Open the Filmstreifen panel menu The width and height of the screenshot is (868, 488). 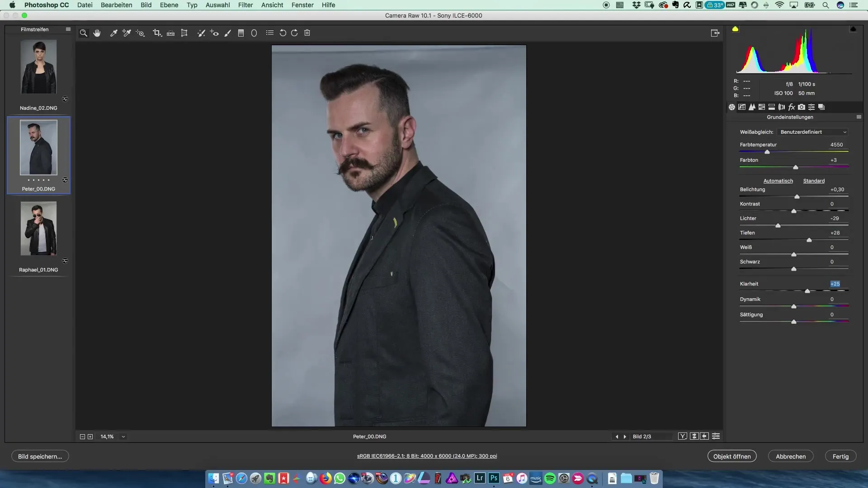coord(68,29)
